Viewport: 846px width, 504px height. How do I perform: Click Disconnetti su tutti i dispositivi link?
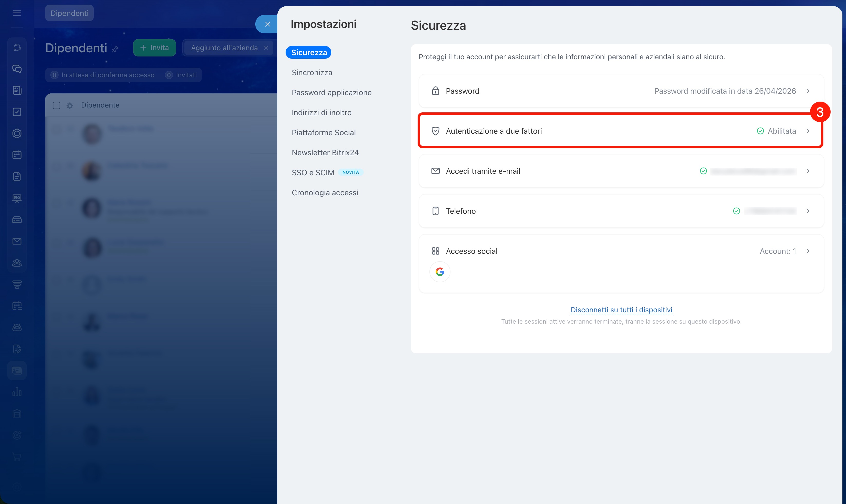621,310
